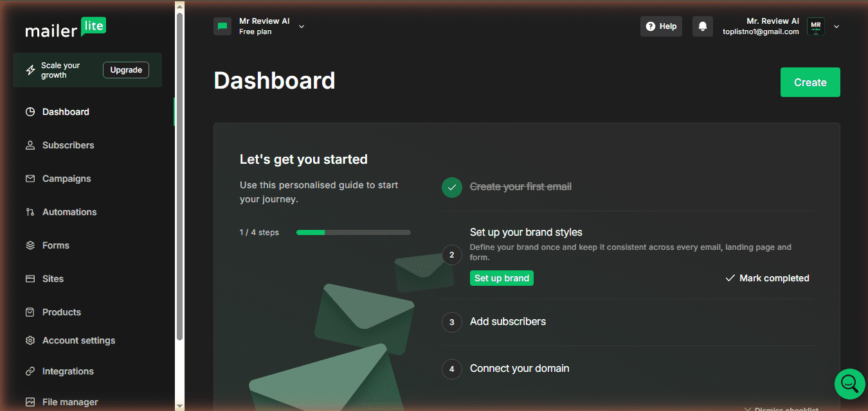Click the Account settings gear icon
Screen dimensions: 868x411
tap(30, 340)
